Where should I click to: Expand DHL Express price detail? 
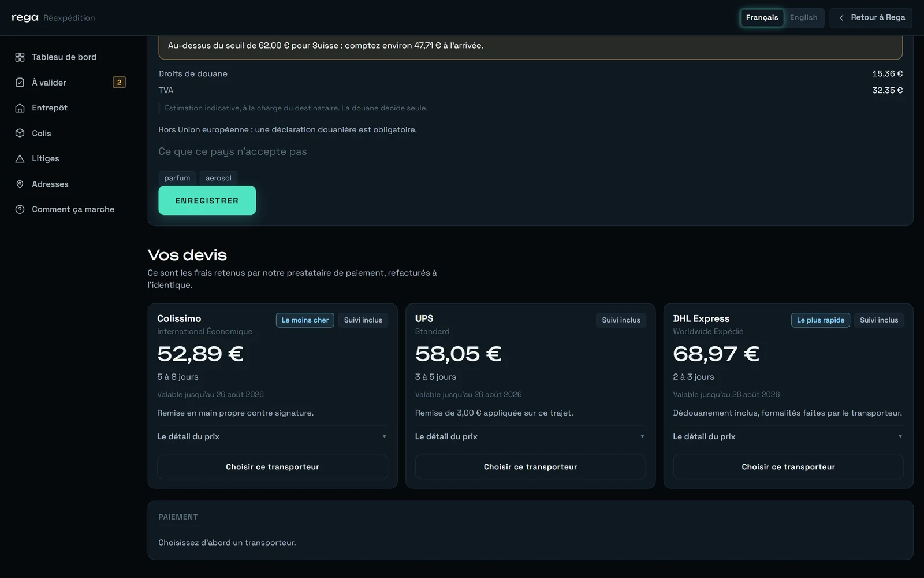[x=788, y=437]
